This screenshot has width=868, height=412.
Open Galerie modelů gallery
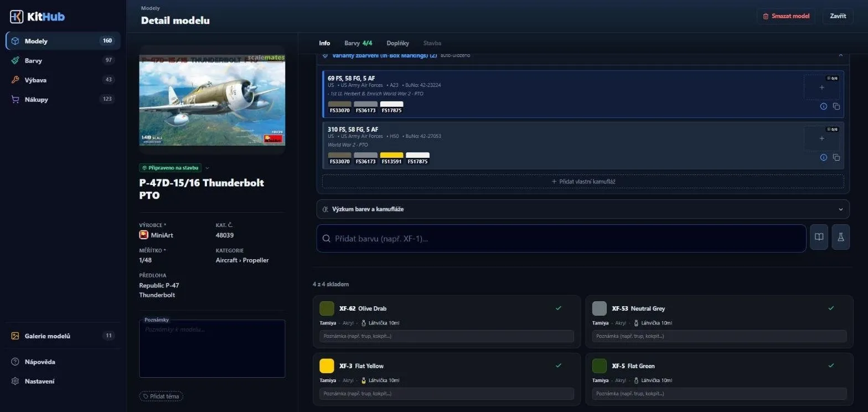[x=63, y=336]
